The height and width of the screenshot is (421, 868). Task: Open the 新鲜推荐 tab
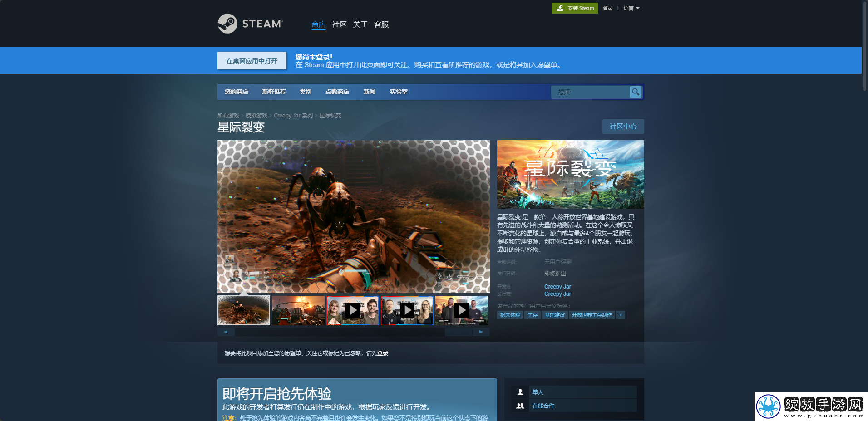click(x=274, y=92)
